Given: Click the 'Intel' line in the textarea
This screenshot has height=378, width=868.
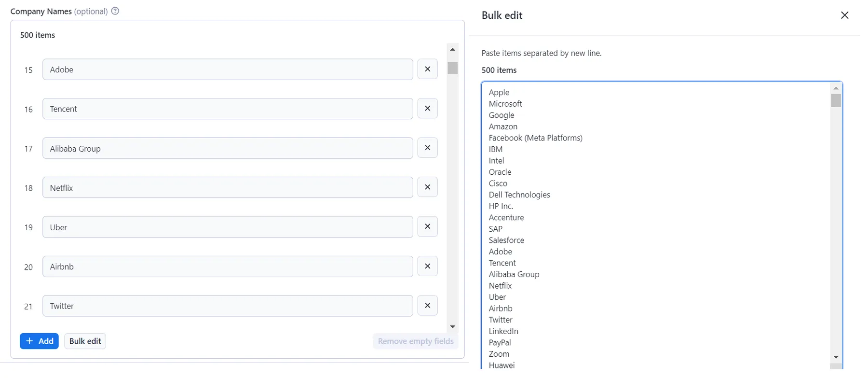Looking at the screenshot, I should tap(496, 160).
